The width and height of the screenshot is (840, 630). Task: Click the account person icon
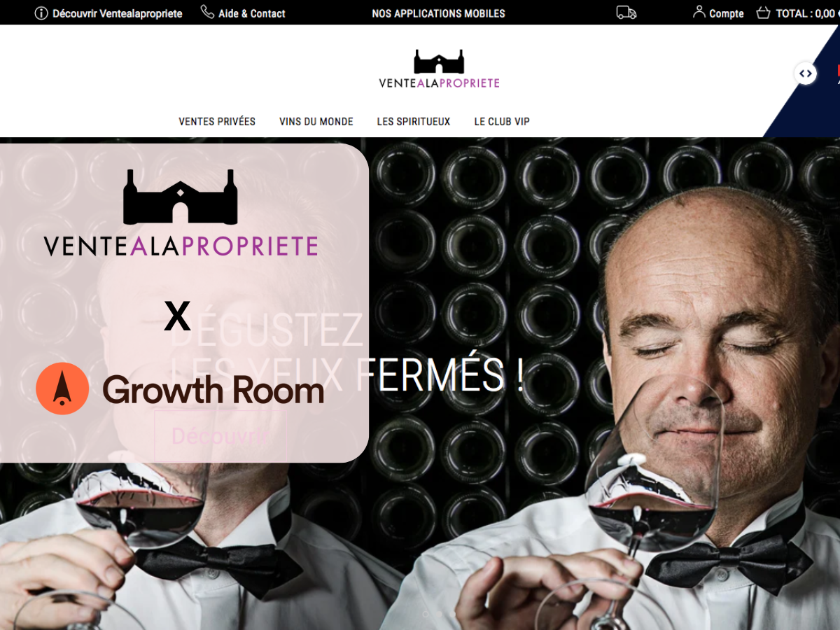699,12
